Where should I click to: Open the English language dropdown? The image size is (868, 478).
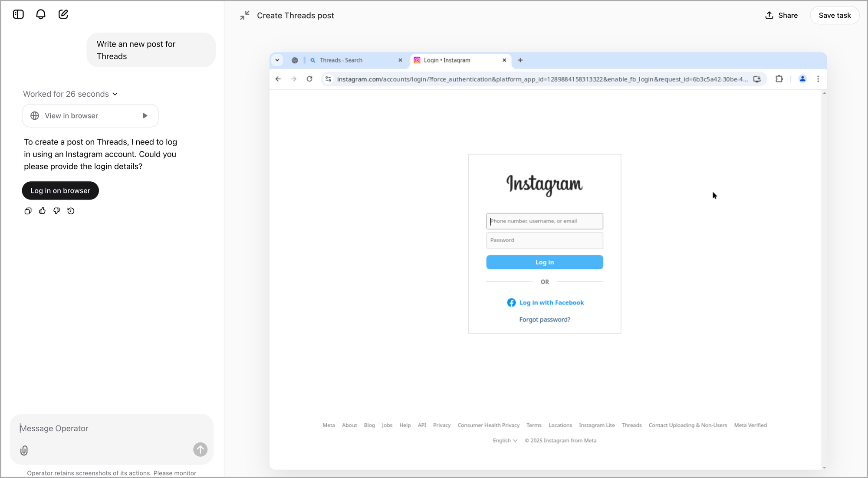505,440
